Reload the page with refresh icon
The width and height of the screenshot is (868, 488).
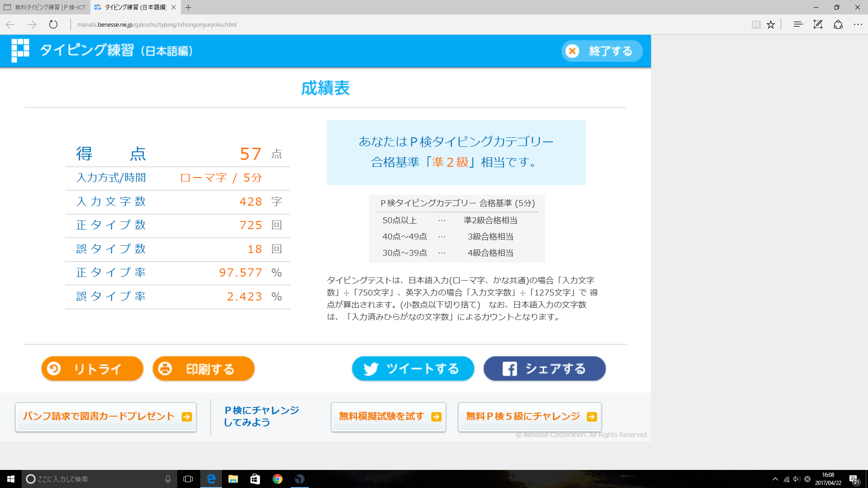click(53, 24)
